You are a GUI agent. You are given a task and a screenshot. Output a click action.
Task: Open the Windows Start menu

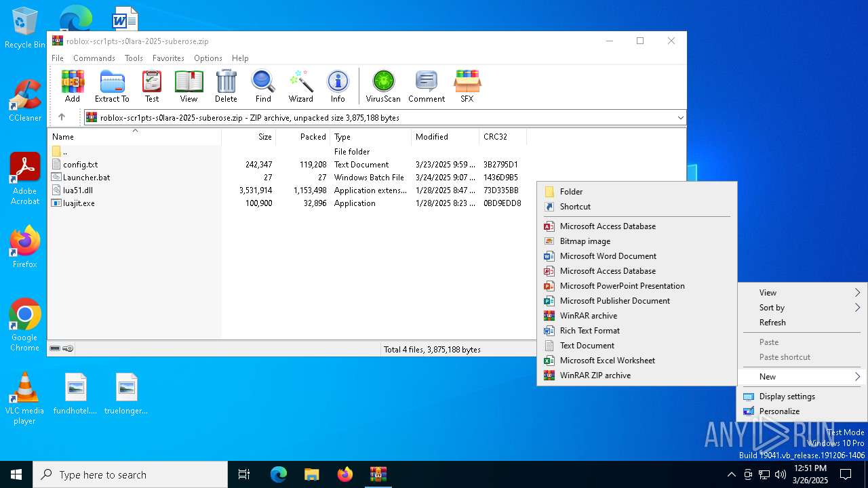(16, 474)
